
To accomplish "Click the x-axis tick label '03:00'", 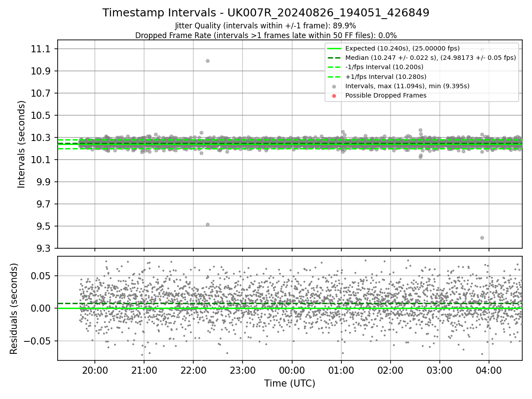I will (439, 370).
